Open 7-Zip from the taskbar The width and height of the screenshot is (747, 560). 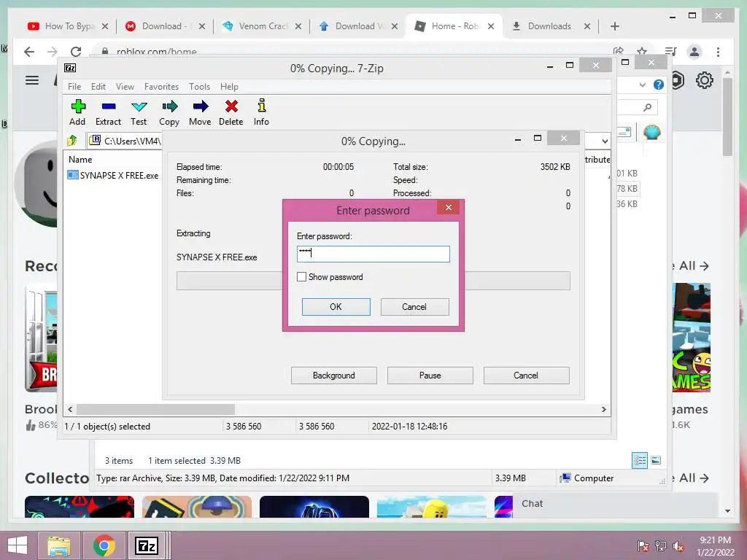pyautogui.click(x=146, y=545)
